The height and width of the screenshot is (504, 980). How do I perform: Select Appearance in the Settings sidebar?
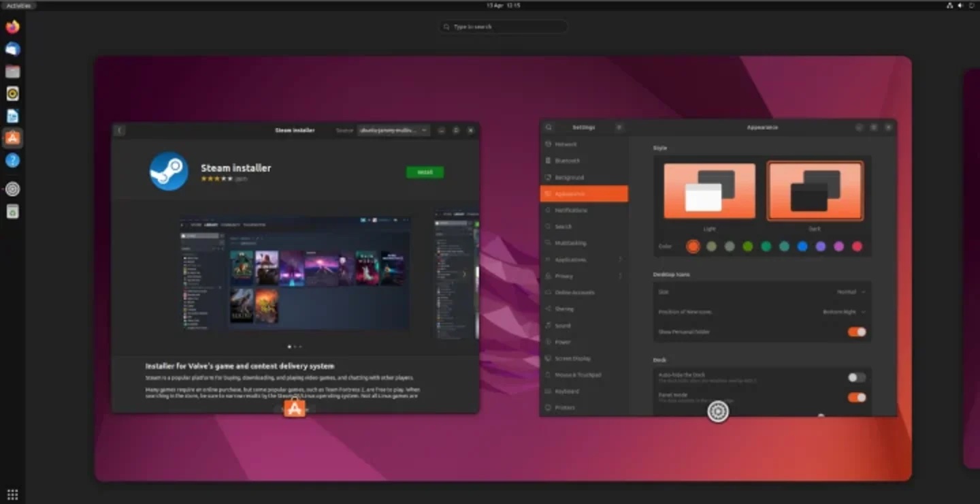pos(584,194)
